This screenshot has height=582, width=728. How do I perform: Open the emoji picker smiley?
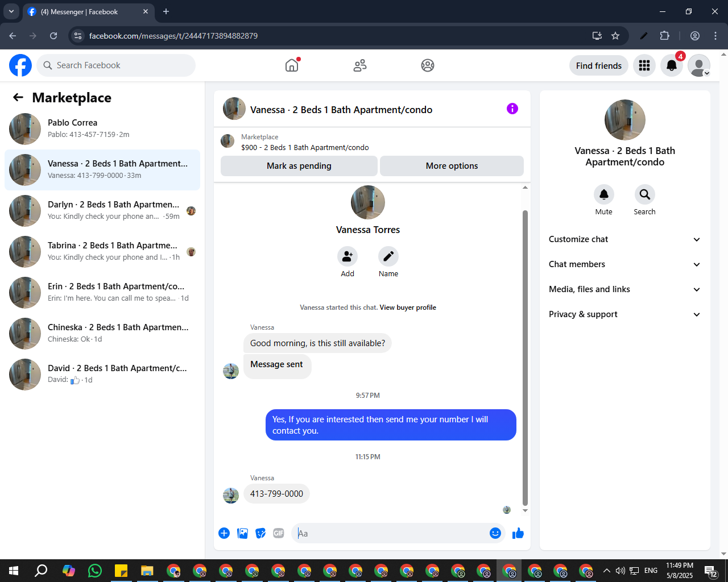coord(495,533)
